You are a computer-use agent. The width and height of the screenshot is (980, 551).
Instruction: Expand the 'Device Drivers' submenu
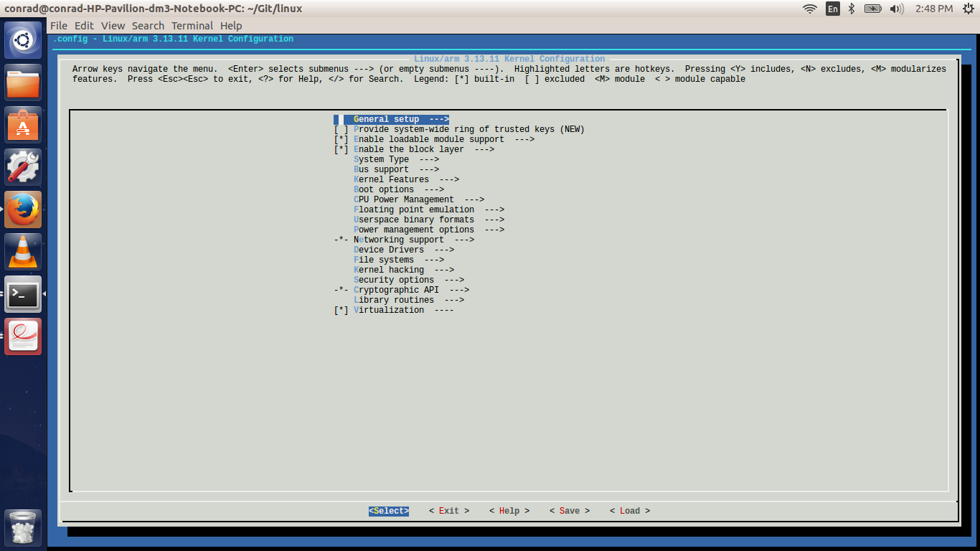click(386, 250)
